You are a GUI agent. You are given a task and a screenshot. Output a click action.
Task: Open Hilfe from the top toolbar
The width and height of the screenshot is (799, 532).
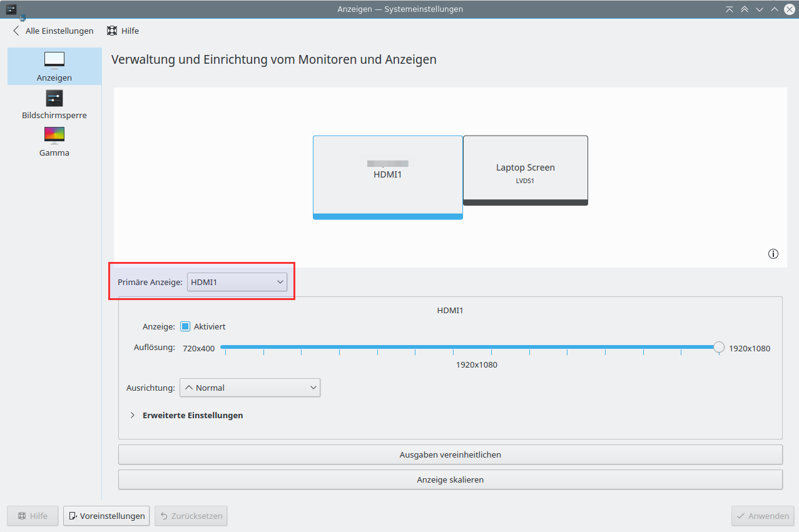123,31
